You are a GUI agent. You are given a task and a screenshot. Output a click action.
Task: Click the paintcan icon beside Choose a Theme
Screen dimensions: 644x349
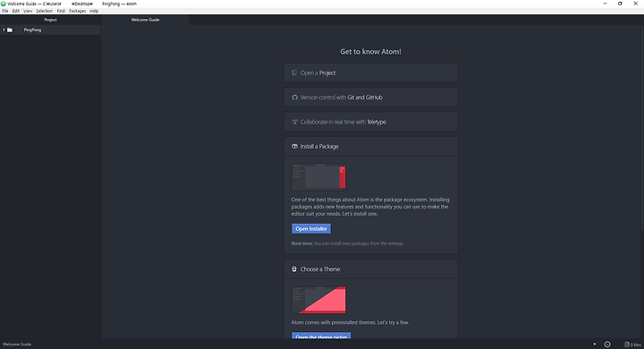coord(294,269)
